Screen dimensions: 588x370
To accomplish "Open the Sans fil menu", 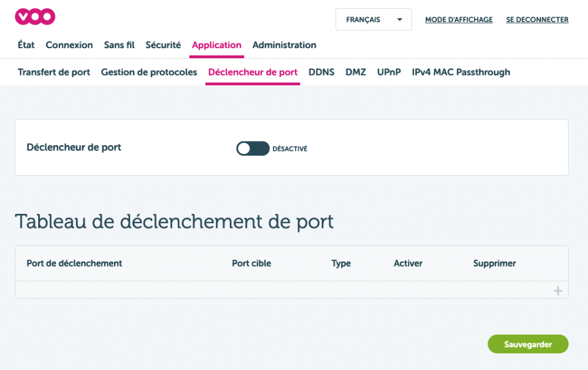I will pos(119,45).
